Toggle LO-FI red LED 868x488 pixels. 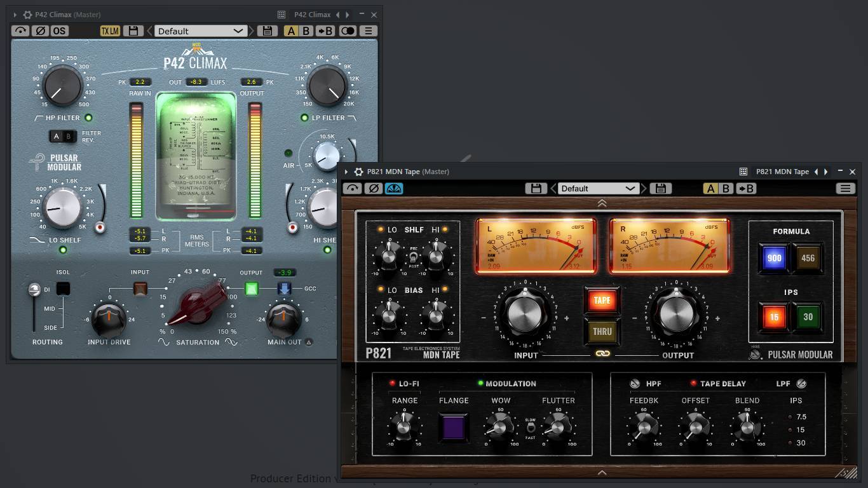pyautogui.click(x=392, y=383)
